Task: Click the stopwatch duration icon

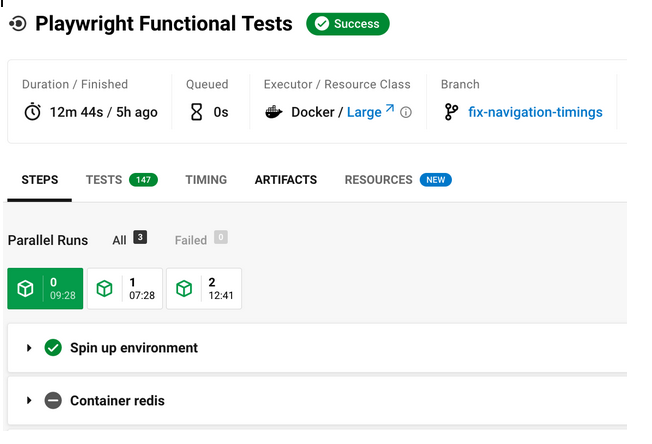Action: [32, 112]
